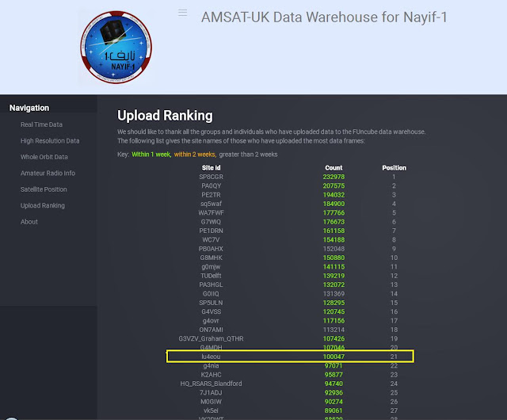Select site id lu4eou
The height and width of the screenshot is (420, 507).
click(x=212, y=357)
